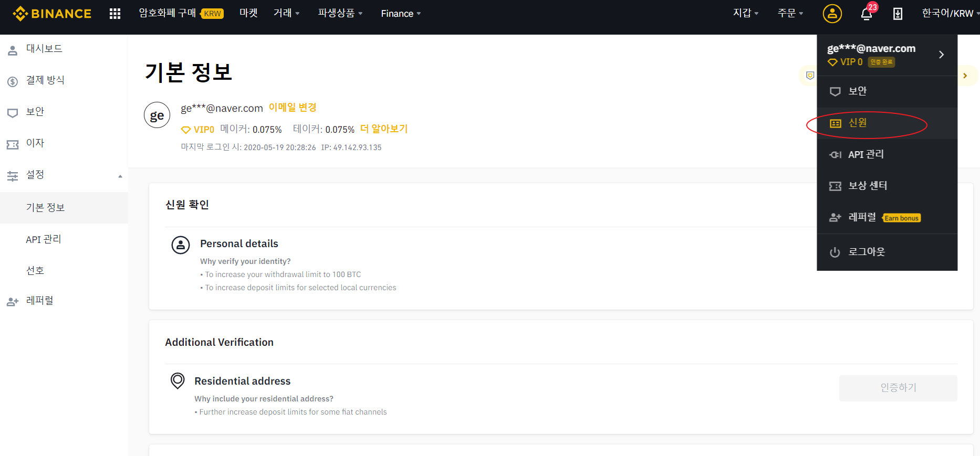Open 선호 preferences sidebar item
Viewport: 980px width, 456px height.
click(x=64, y=271)
